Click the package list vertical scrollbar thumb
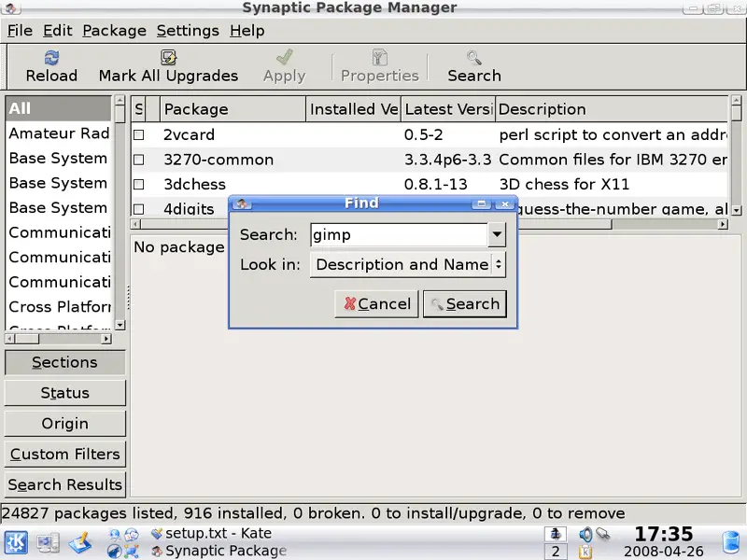Image resolution: width=747 pixels, height=560 pixels. 737,113
